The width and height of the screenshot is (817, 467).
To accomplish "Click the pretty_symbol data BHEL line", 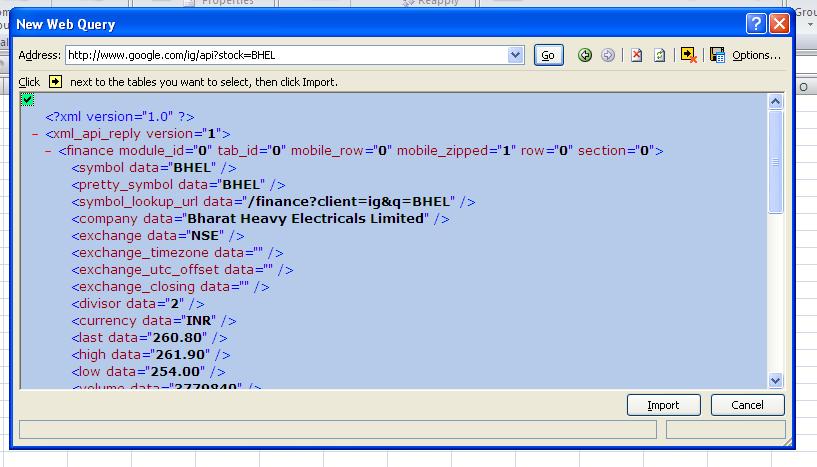I will pos(179,185).
